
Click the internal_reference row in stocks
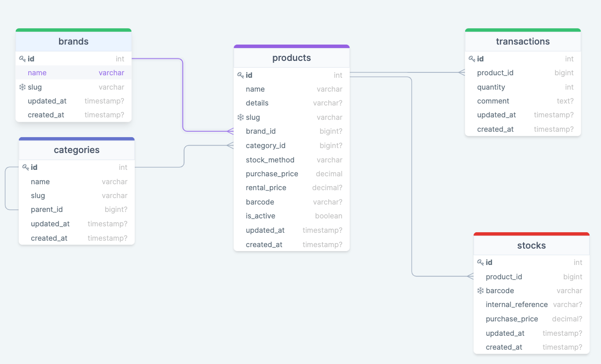[531, 305]
